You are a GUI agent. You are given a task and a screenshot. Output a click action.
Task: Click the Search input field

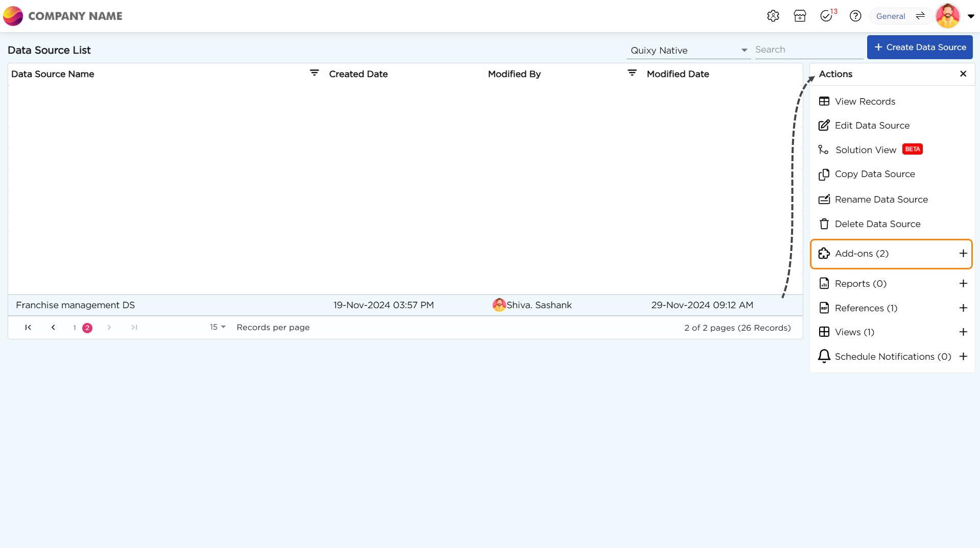coord(808,49)
